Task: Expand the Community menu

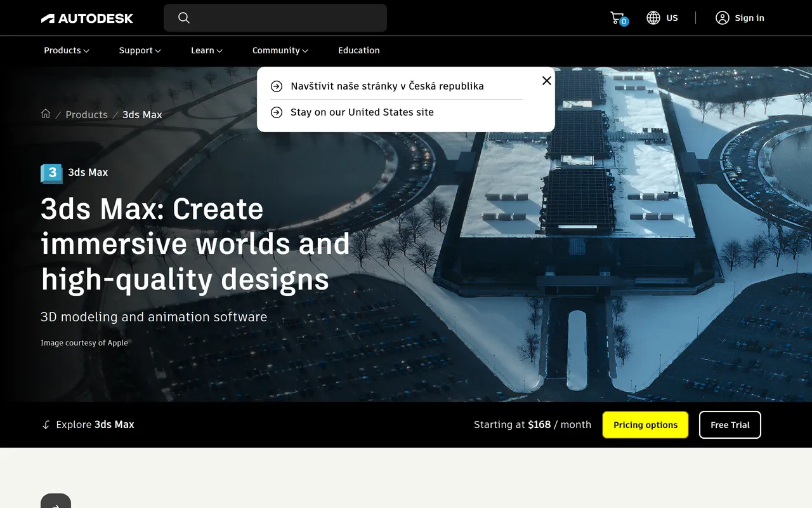Action: click(280, 50)
